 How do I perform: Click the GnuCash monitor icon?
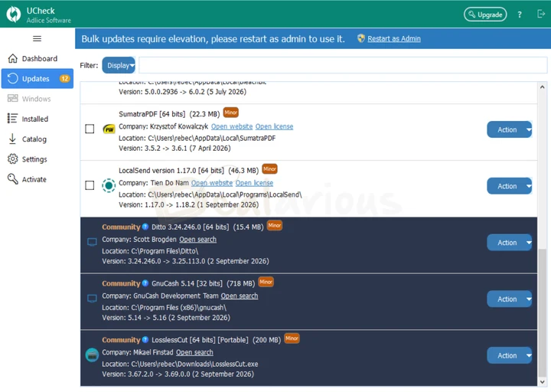point(92,299)
